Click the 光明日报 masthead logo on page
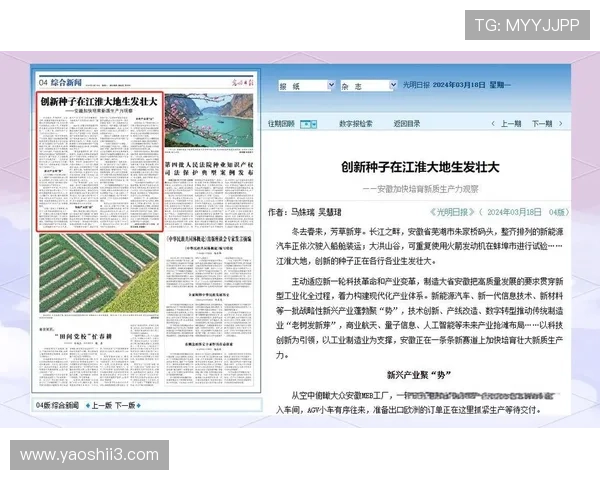Image resolution: width=600 pixels, height=480 pixels. (x=243, y=82)
